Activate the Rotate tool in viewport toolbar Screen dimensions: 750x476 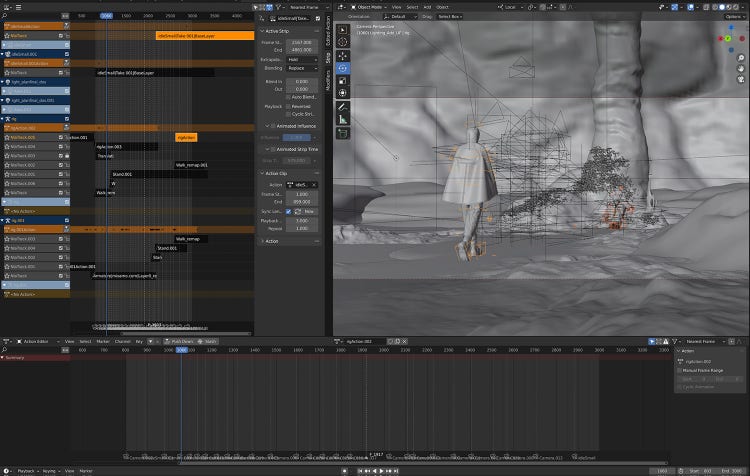tap(342, 68)
